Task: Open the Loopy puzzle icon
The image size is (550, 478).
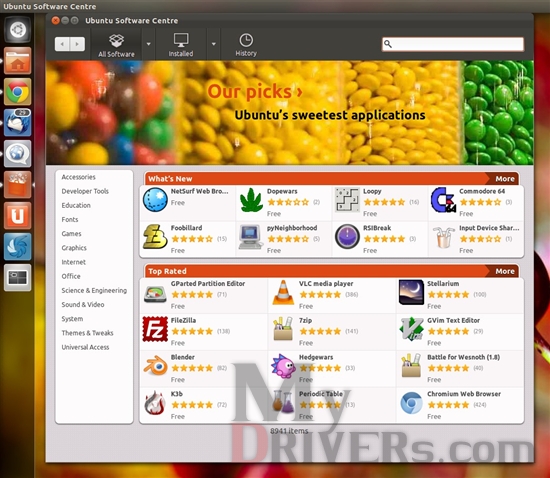Action: (x=347, y=200)
